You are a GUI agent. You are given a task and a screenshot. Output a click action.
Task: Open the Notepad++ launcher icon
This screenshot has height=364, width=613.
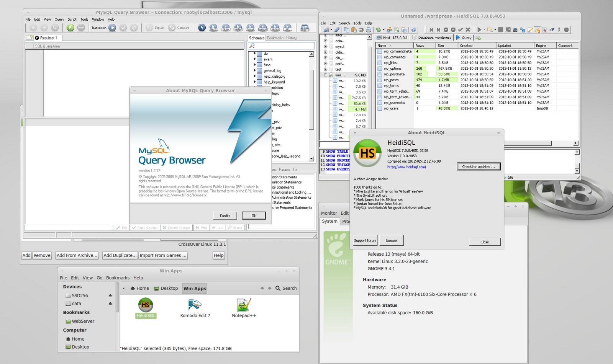pos(244,305)
